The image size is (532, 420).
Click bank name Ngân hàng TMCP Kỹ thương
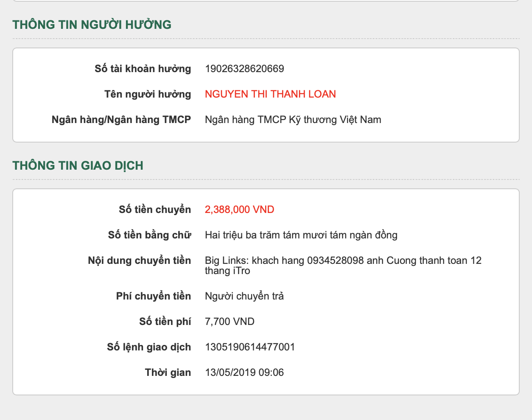(293, 120)
